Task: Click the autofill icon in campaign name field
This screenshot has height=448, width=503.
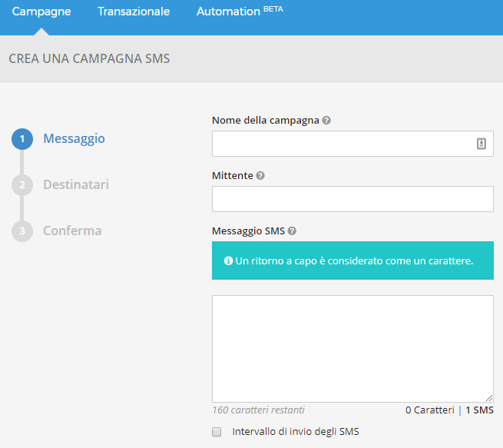Action: point(481,144)
